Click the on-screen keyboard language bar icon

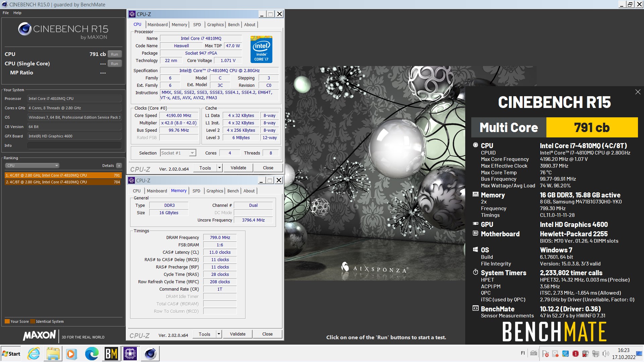[534, 353]
